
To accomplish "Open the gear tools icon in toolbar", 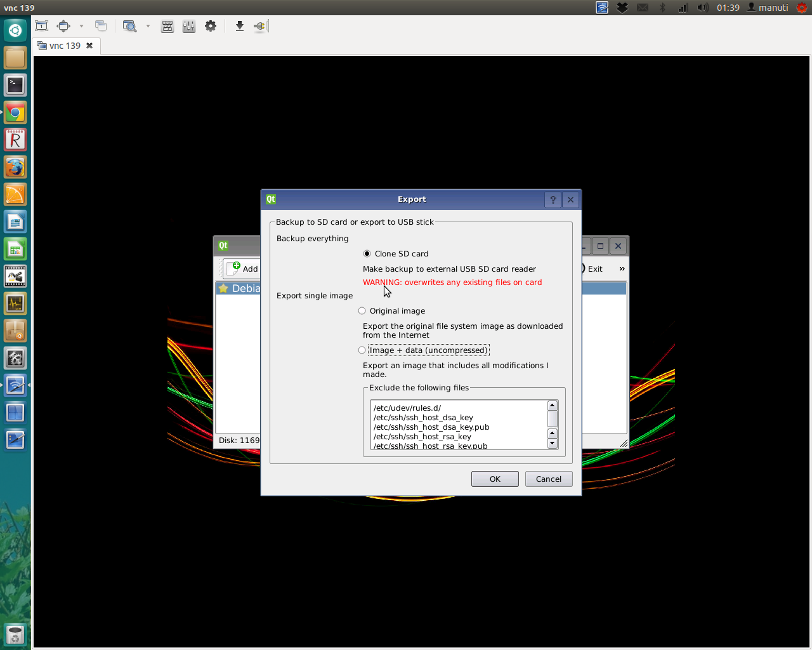I will pos(211,26).
